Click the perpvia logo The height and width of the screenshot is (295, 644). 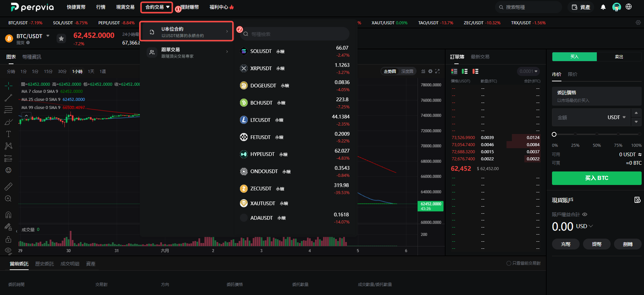[x=32, y=7]
